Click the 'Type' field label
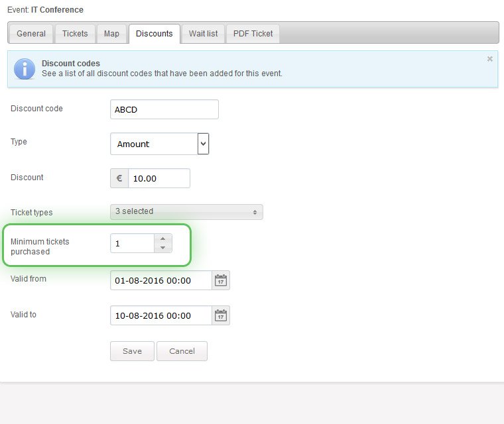Screen dimensions: 504x424 pos(19,142)
